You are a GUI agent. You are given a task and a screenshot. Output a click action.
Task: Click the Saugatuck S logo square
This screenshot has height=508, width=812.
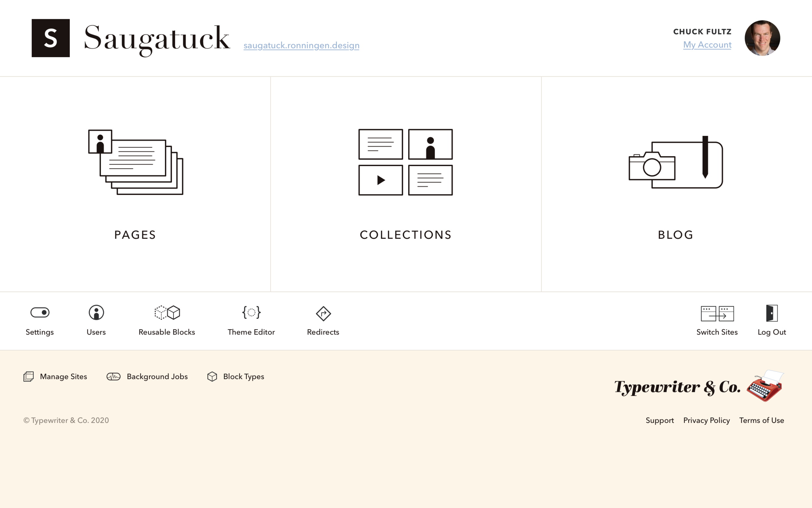click(x=51, y=38)
